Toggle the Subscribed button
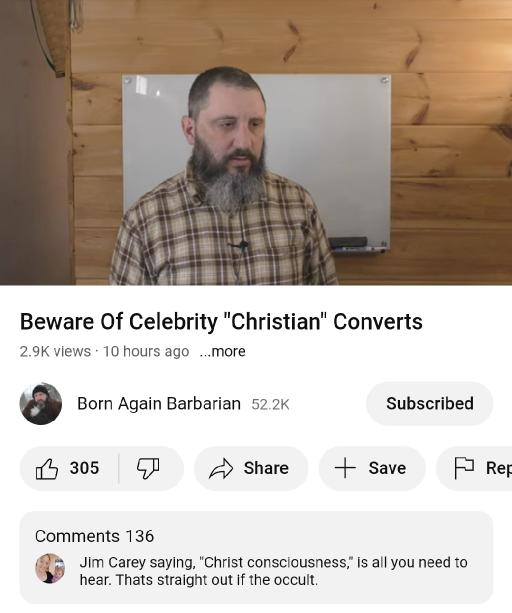 (x=430, y=403)
